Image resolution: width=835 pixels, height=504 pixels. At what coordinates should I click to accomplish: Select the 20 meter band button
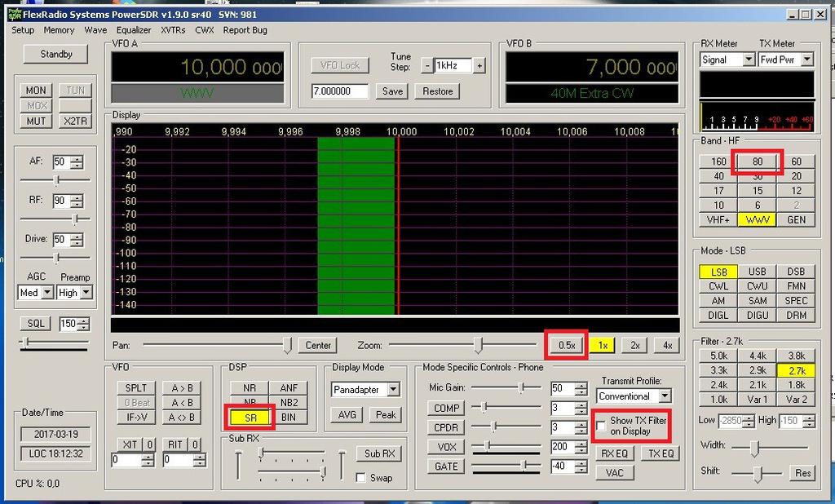(x=796, y=176)
